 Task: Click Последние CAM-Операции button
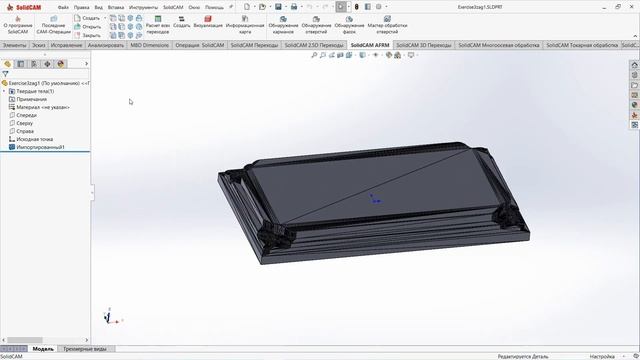coord(53,25)
